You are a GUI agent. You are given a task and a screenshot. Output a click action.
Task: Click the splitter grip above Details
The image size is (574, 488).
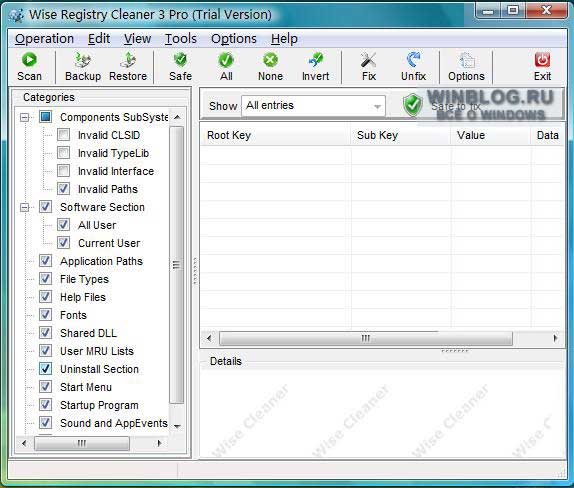(455, 351)
